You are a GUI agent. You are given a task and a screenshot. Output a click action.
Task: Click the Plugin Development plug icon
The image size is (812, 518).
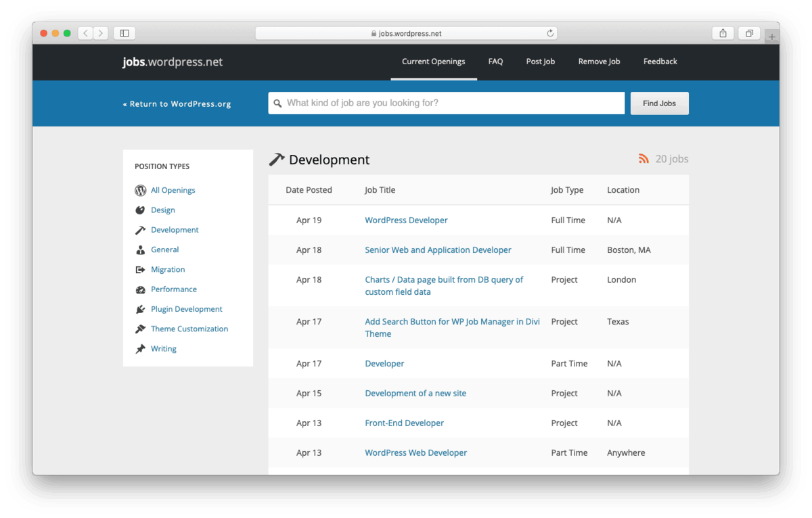click(x=141, y=309)
